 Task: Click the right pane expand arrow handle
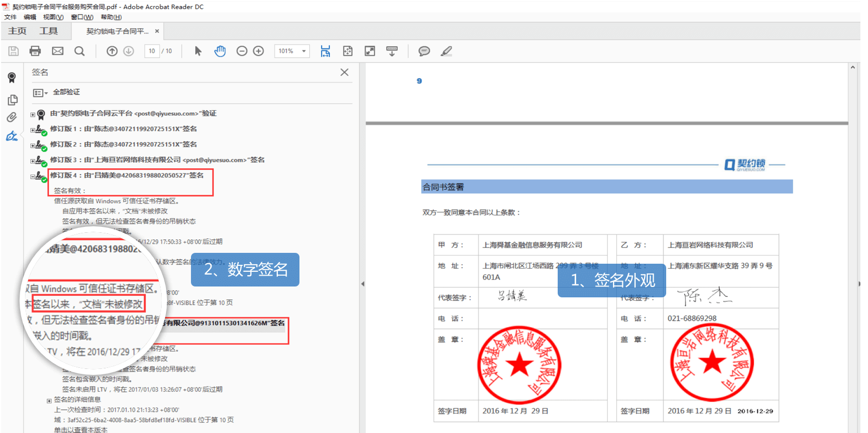pos(859,284)
